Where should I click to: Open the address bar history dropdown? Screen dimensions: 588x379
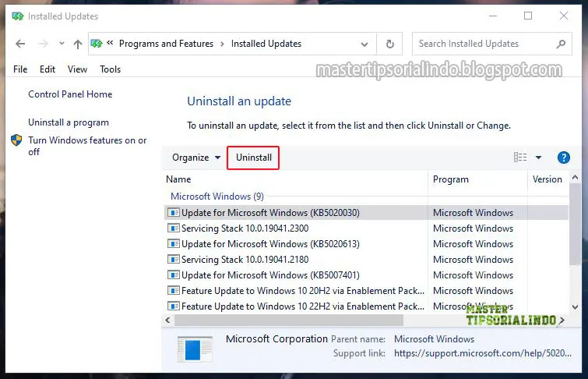click(x=364, y=44)
